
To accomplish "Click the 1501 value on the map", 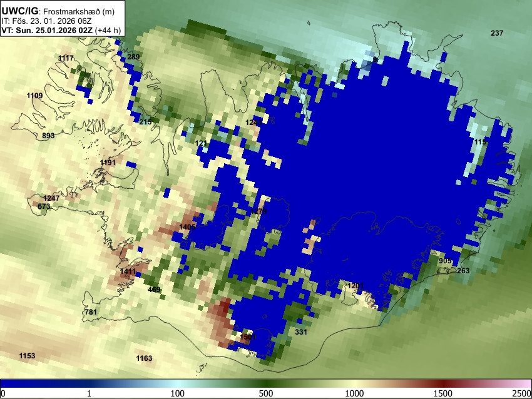I will click(x=248, y=337).
